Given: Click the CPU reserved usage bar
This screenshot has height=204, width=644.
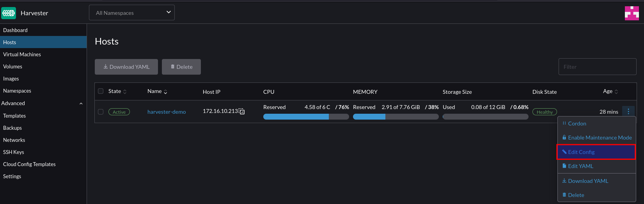Looking at the screenshot, I should 306,116.
